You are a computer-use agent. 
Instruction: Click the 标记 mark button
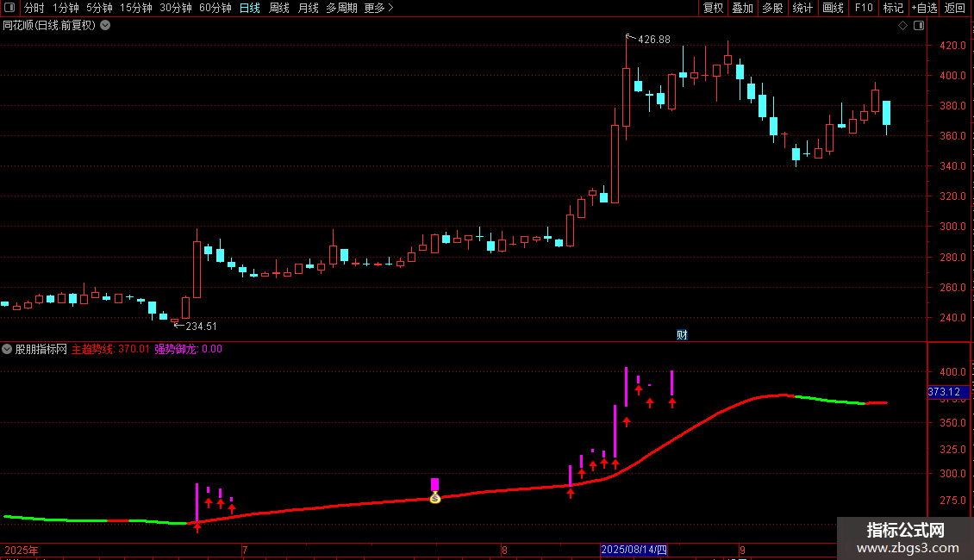click(x=893, y=8)
